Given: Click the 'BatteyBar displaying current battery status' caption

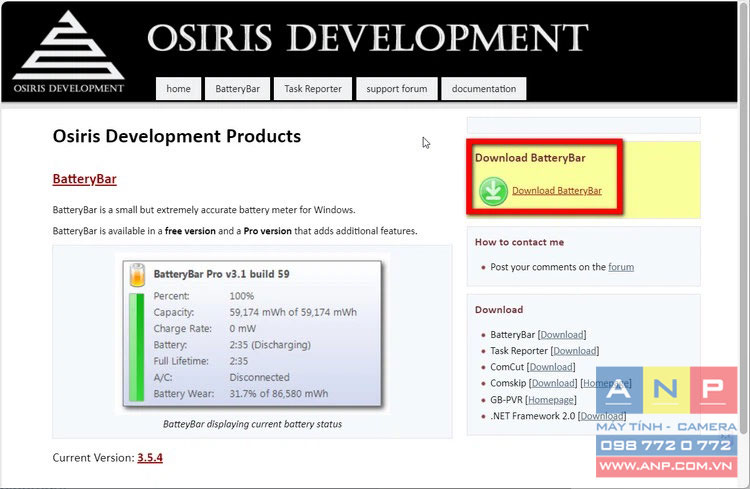Looking at the screenshot, I should point(252,424).
